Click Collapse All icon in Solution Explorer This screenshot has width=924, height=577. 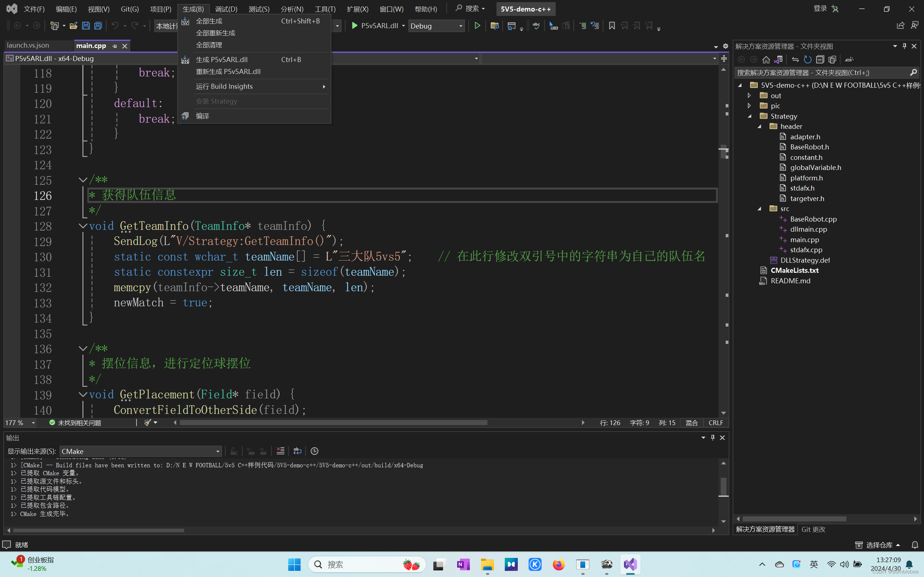click(820, 60)
